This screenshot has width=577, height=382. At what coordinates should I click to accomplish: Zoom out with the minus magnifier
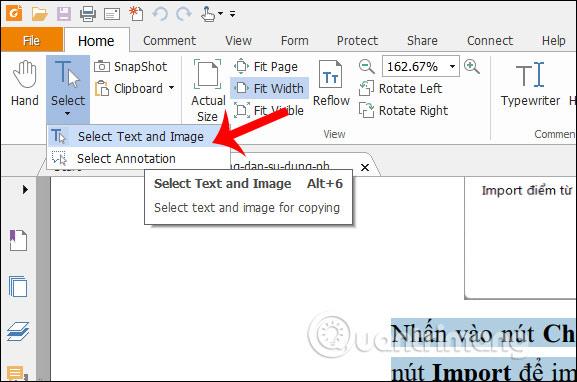click(366, 67)
